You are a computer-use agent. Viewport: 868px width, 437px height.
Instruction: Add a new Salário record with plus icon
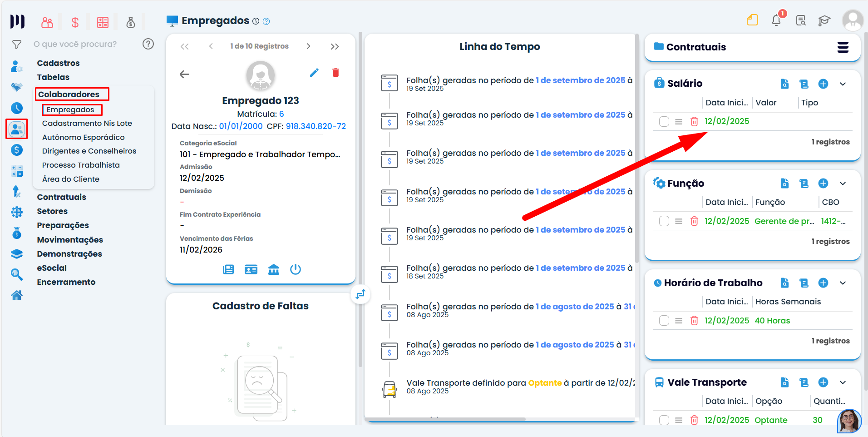(823, 84)
